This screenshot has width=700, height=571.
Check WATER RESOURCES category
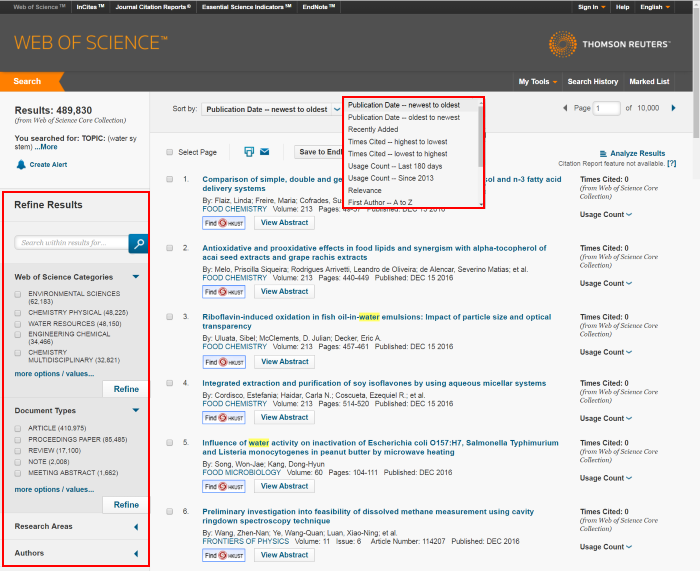pyautogui.click(x=18, y=324)
